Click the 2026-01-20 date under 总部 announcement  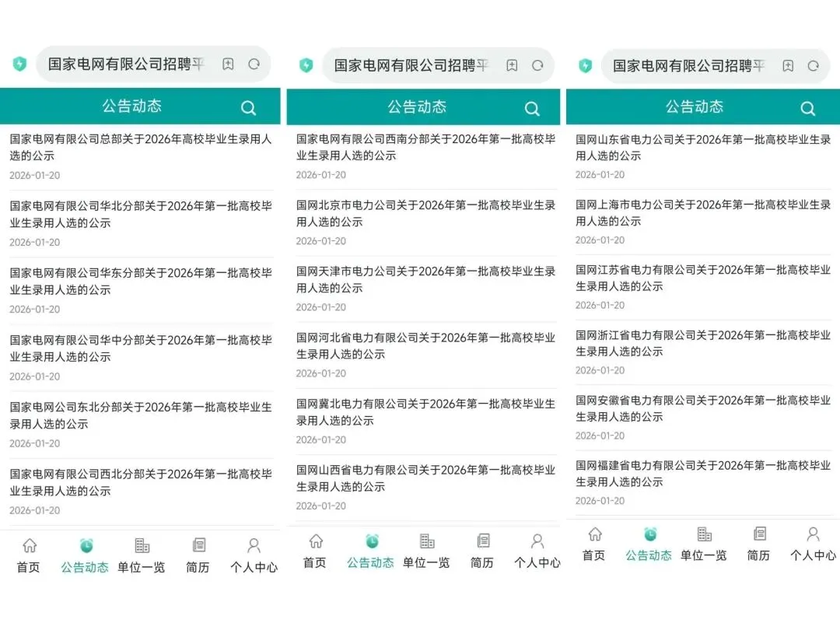35,175
